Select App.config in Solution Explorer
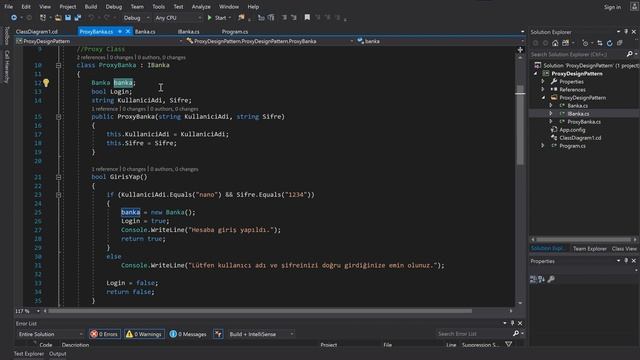This screenshot has height=360, width=640. (572, 130)
